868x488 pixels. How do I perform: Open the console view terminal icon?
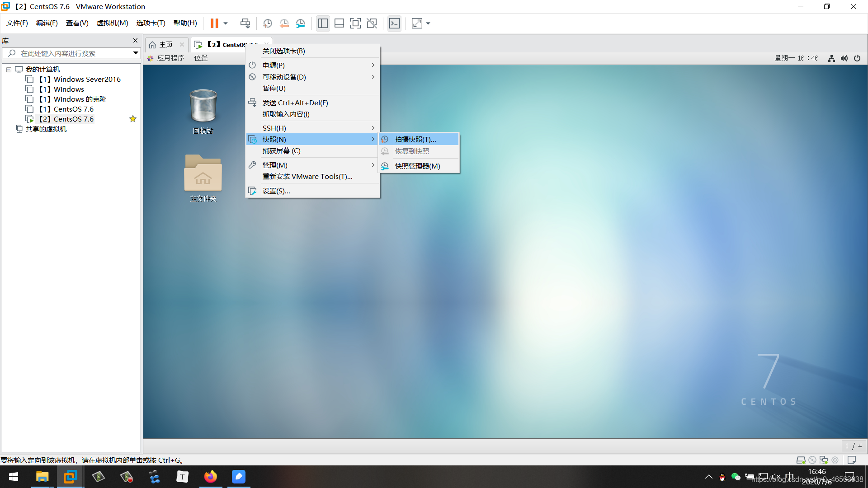[x=394, y=23]
